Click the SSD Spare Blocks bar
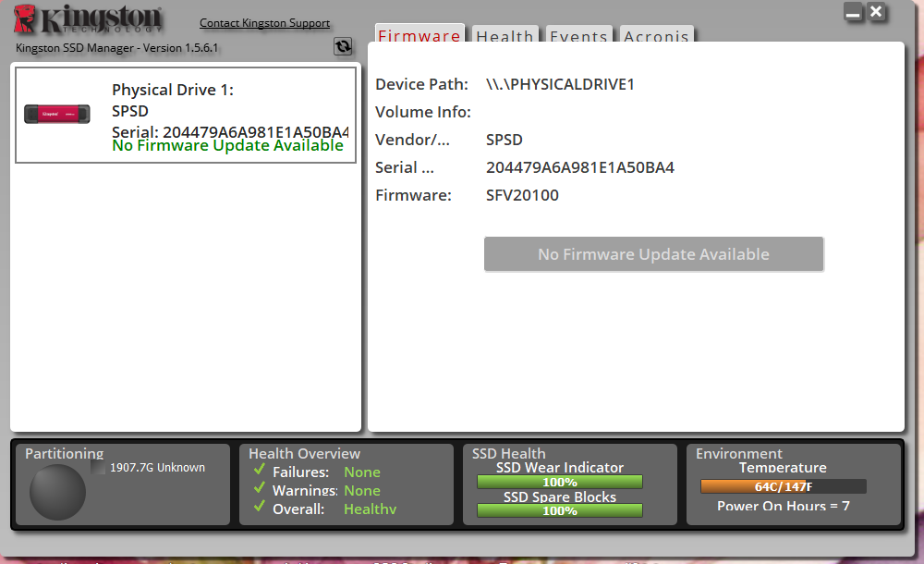 [x=559, y=511]
